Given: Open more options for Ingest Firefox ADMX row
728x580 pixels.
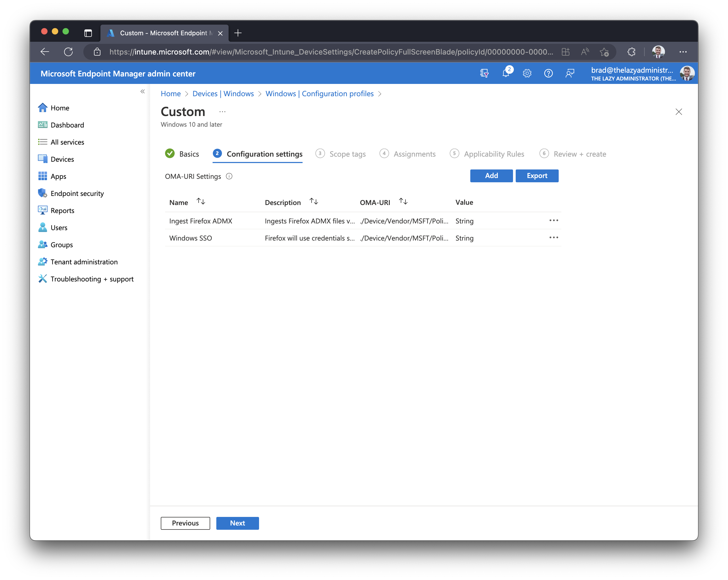Looking at the screenshot, I should [553, 221].
